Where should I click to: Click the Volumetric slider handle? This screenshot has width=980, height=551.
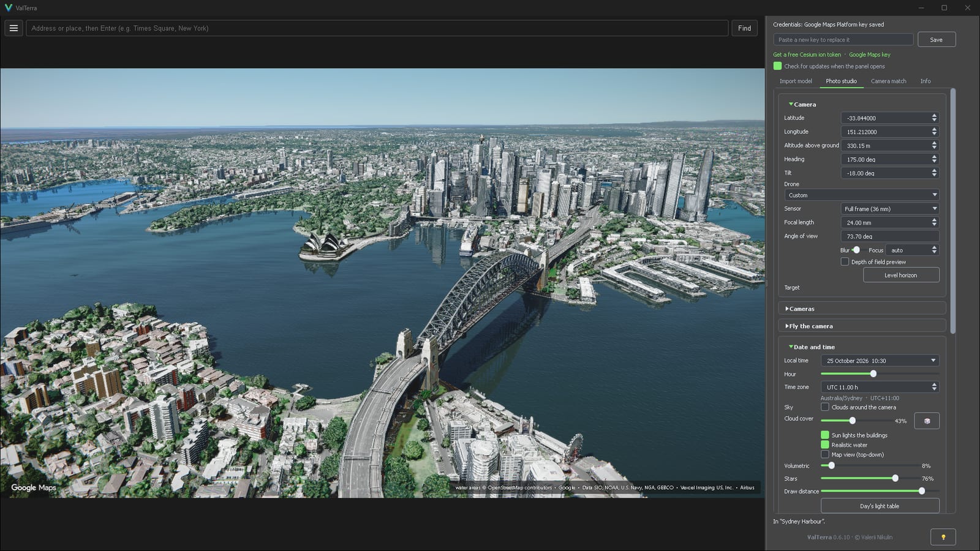pyautogui.click(x=831, y=465)
